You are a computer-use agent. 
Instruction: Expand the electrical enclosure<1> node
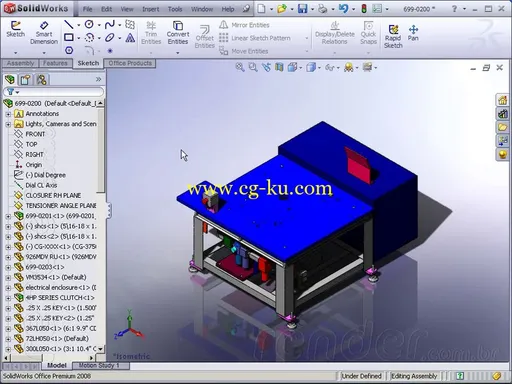click(x=8, y=288)
